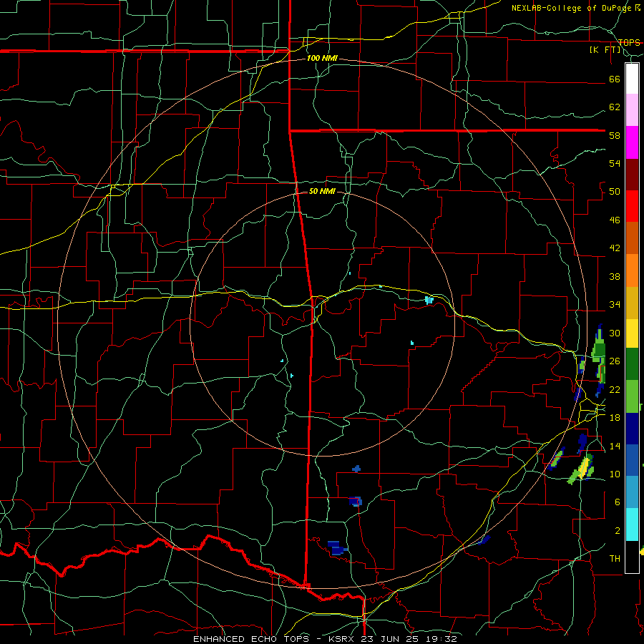Select the navy legend swatch near 18
This screenshot has height=644, width=644.
pos(632,429)
